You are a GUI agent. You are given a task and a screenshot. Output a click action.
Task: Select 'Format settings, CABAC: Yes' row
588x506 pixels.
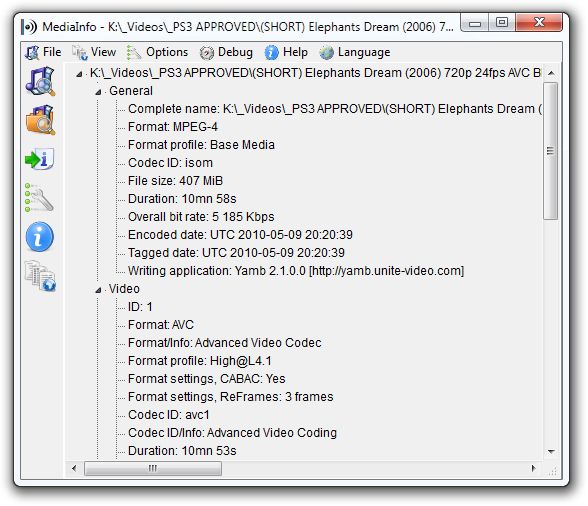[x=207, y=379]
